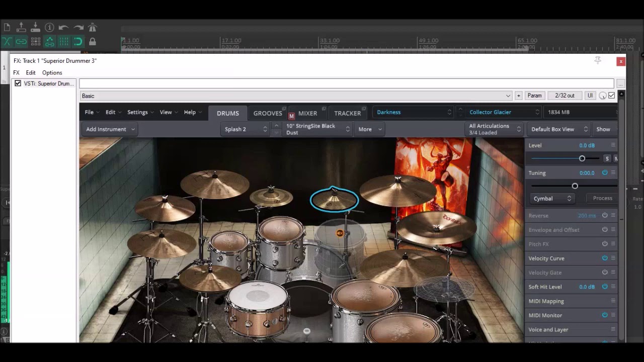
Task: Click the Undo arrow in REAPER toolbar
Action: click(63, 28)
